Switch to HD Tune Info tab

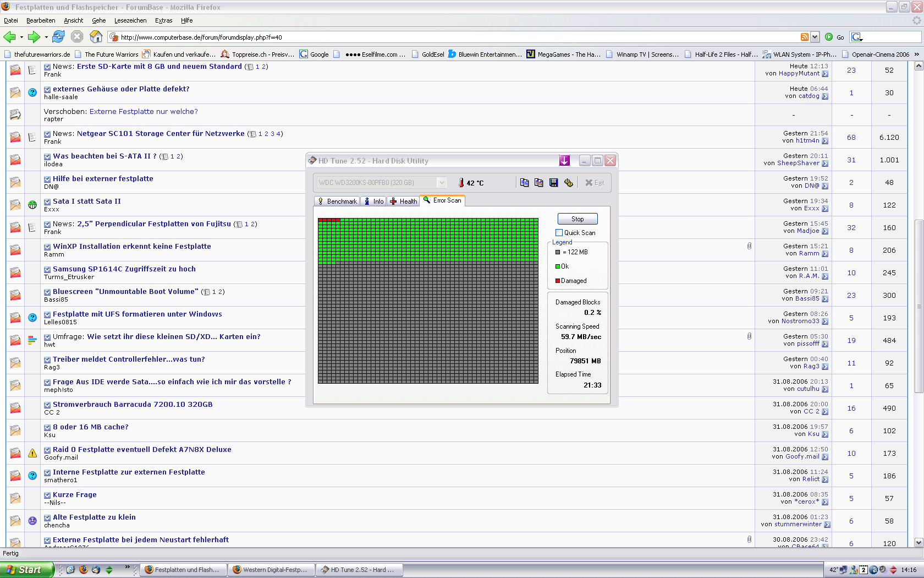point(374,201)
